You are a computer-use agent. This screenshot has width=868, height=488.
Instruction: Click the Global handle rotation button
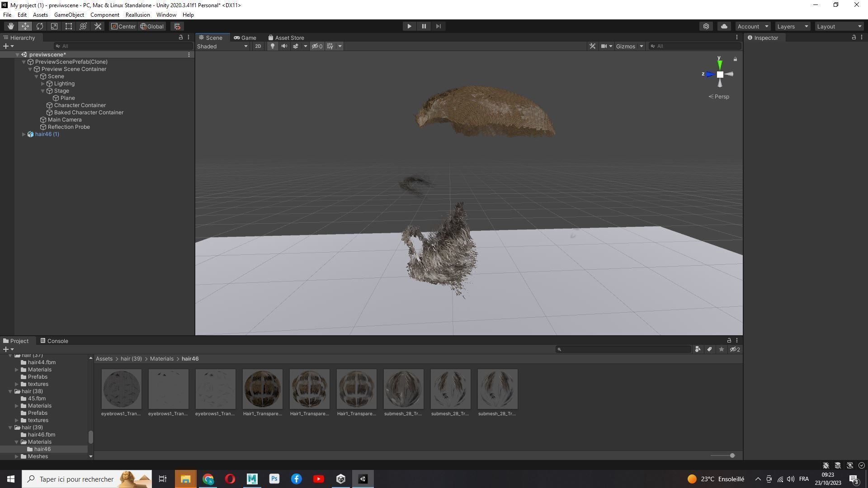pyautogui.click(x=152, y=26)
